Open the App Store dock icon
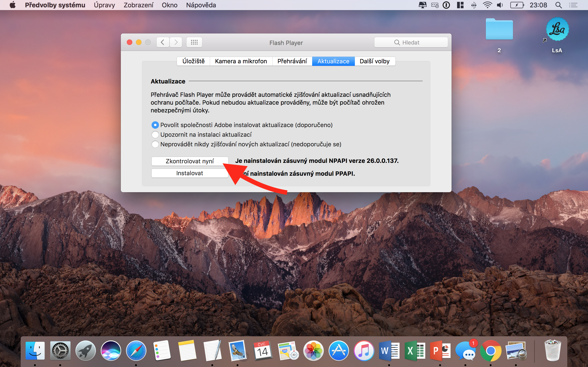 click(339, 351)
